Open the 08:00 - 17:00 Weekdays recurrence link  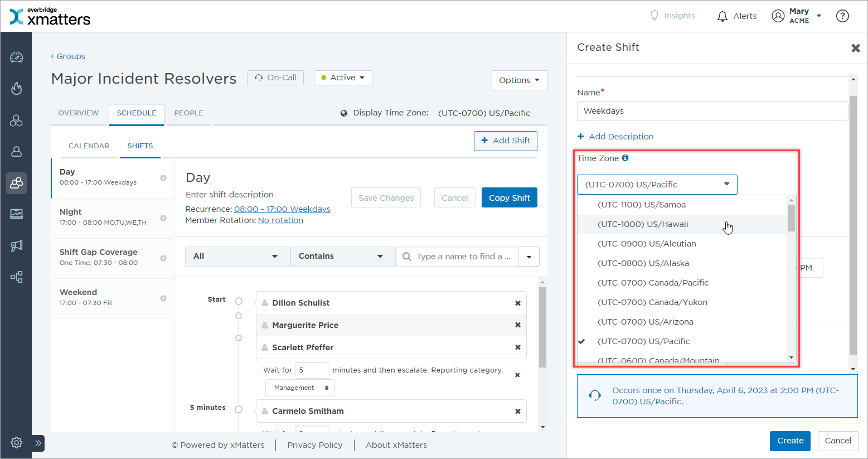(282, 209)
